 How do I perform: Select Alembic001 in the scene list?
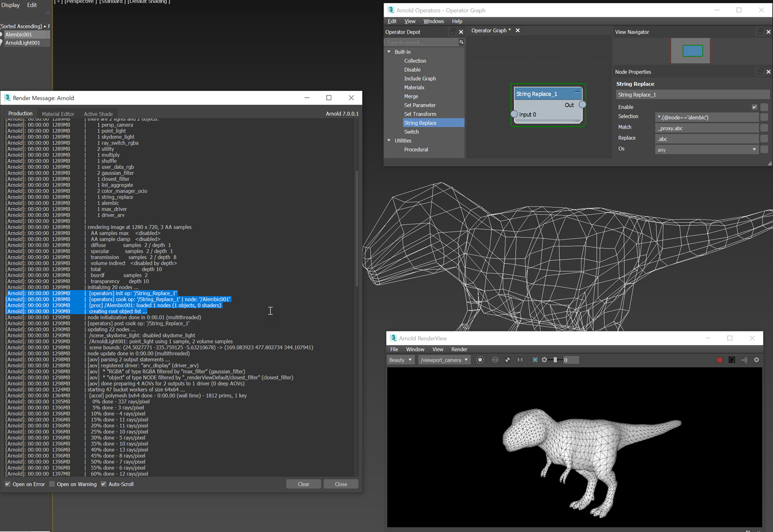[x=26, y=34]
